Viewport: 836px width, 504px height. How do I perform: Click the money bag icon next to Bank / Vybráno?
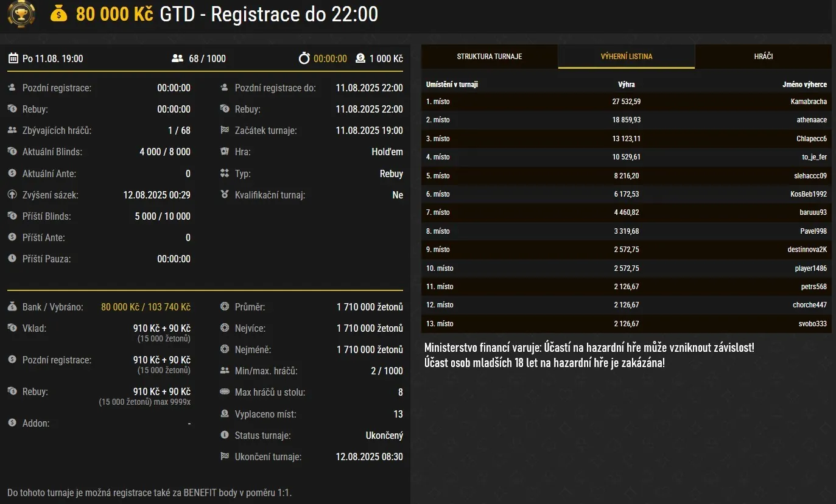(x=12, y=307)
